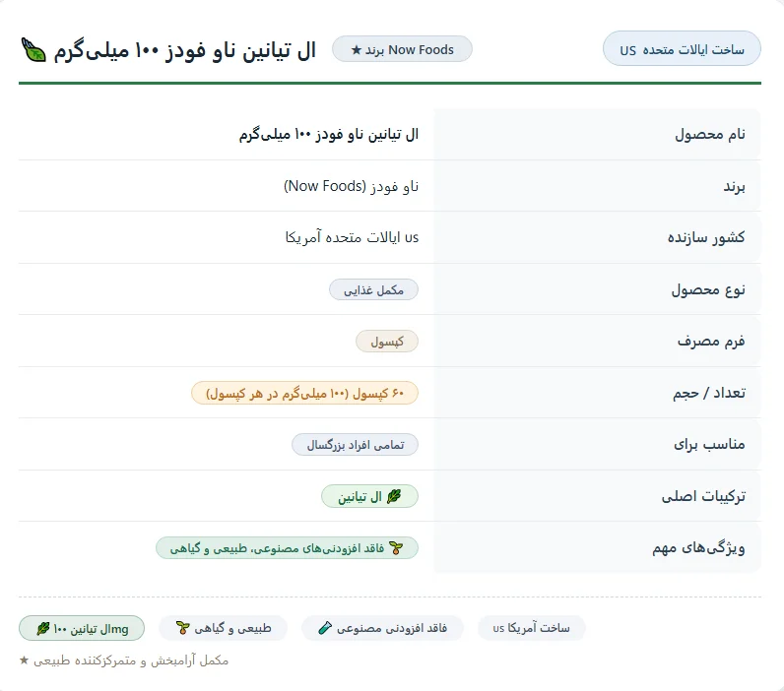Click the طبیعی و گیاهی footer tag
The height and width of the screenshot is (691, 784).
pyautogui.click(x=223, y=628)
